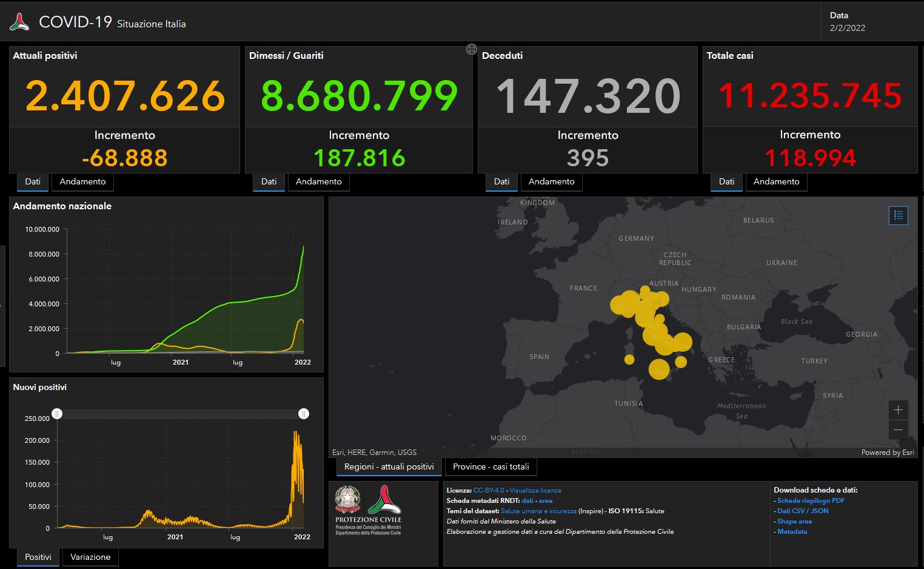The height and width of the screenshot is (569, 924).
Task: Zoom out on the map
Action: coord(898,429)
